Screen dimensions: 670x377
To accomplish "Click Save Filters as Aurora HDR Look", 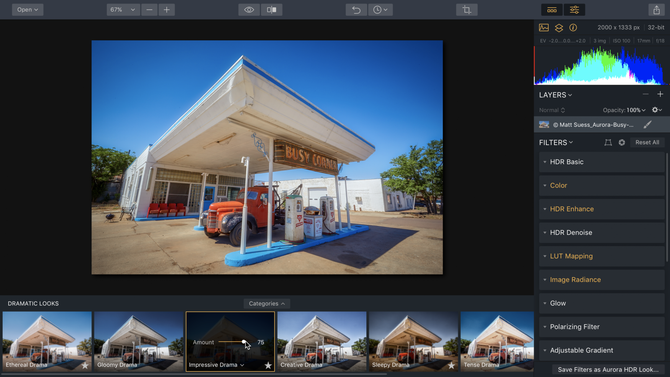I will (x=608, y=369).
